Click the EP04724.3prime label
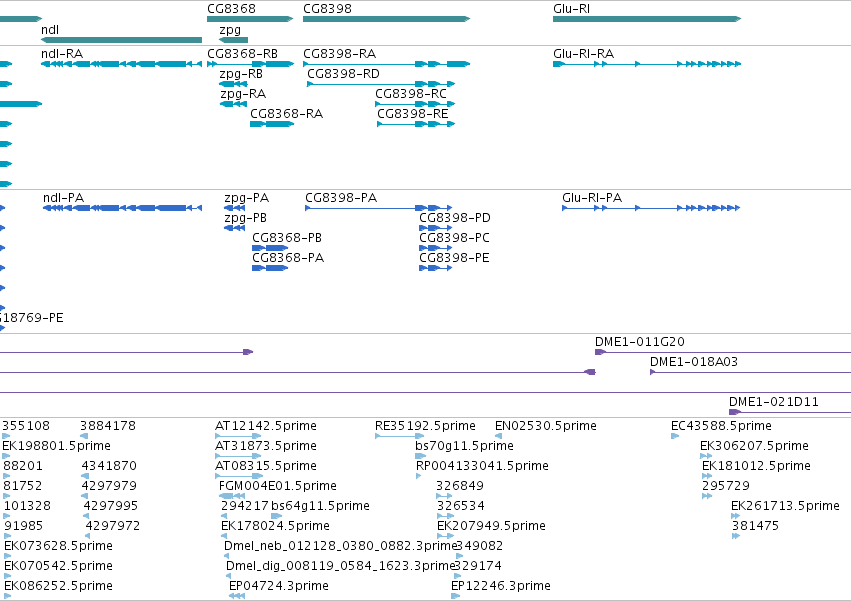 tap(279, 586)
